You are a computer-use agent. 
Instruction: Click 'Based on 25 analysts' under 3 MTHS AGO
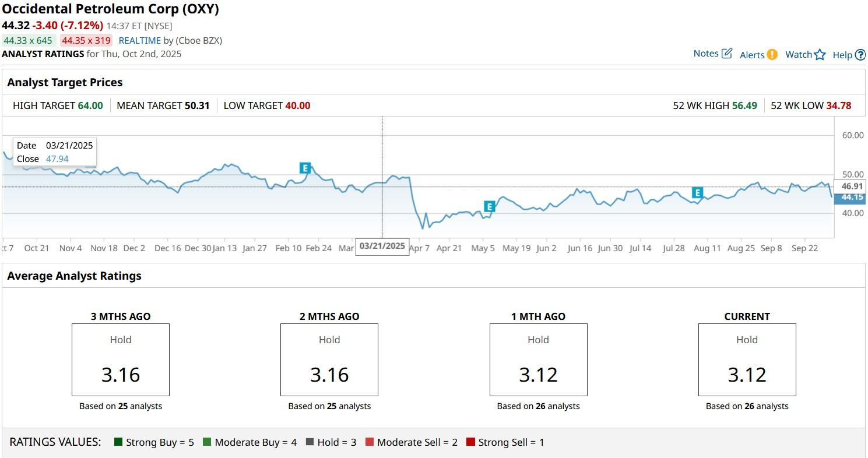[121, 406]
